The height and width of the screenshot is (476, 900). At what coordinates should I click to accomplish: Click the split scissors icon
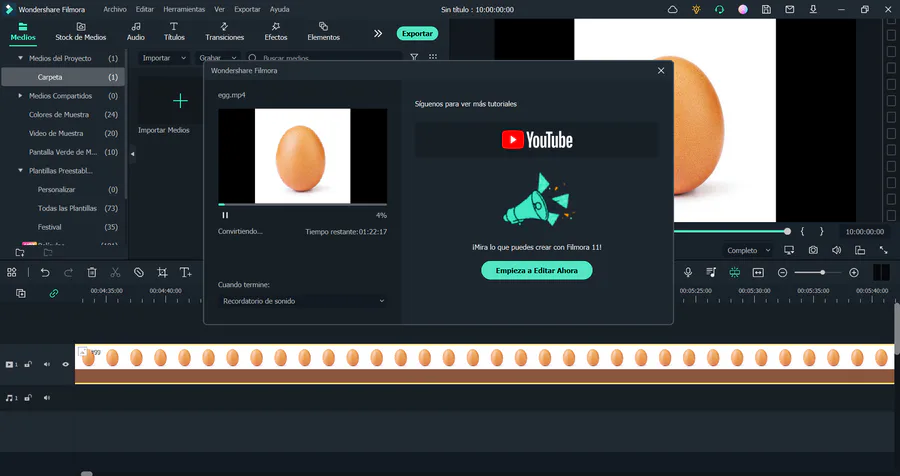coord(115,273)
